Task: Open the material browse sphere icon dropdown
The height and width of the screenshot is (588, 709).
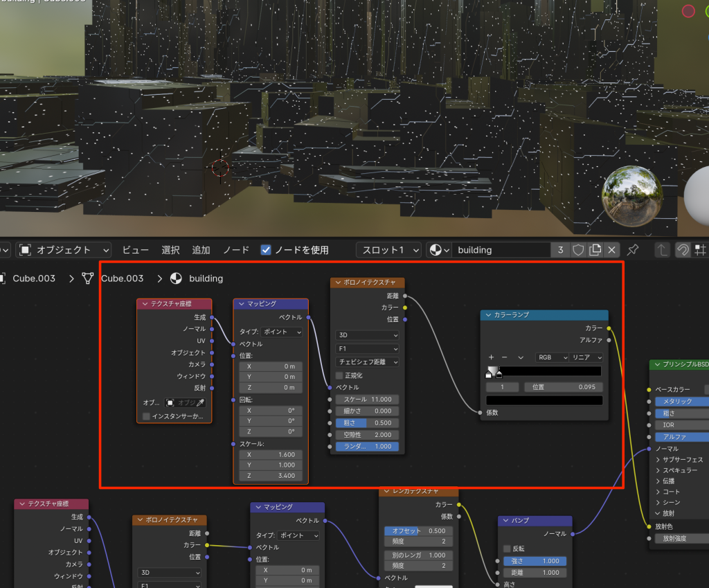Action: tap(439, 250)
